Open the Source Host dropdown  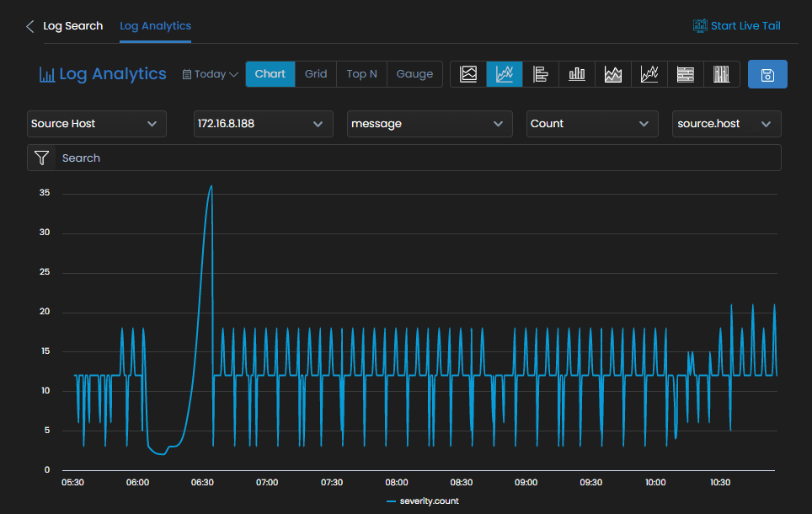[97, 124]
